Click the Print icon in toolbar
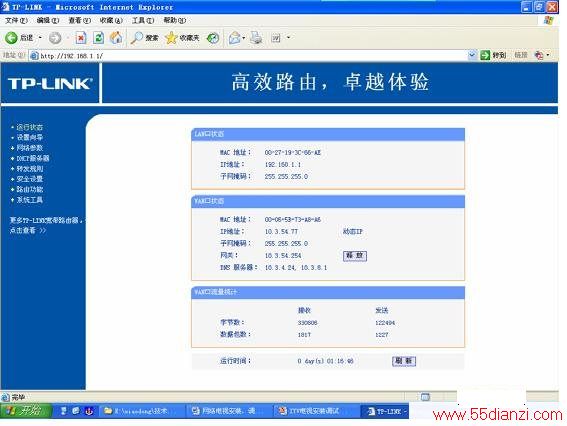This screenshot has width=567, height=426. click(x=256, y=38)
